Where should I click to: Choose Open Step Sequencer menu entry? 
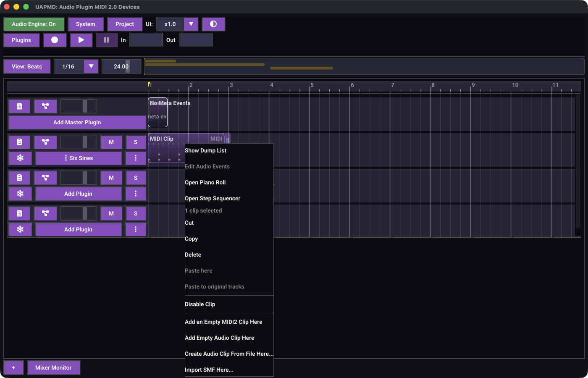coord(229,198)
